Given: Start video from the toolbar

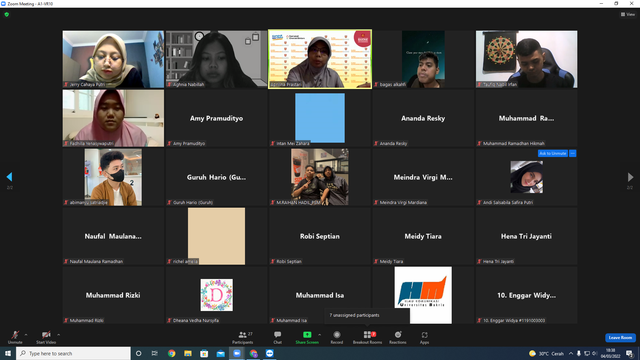Looking at the screenshot, I should click(x=46, y=337).
